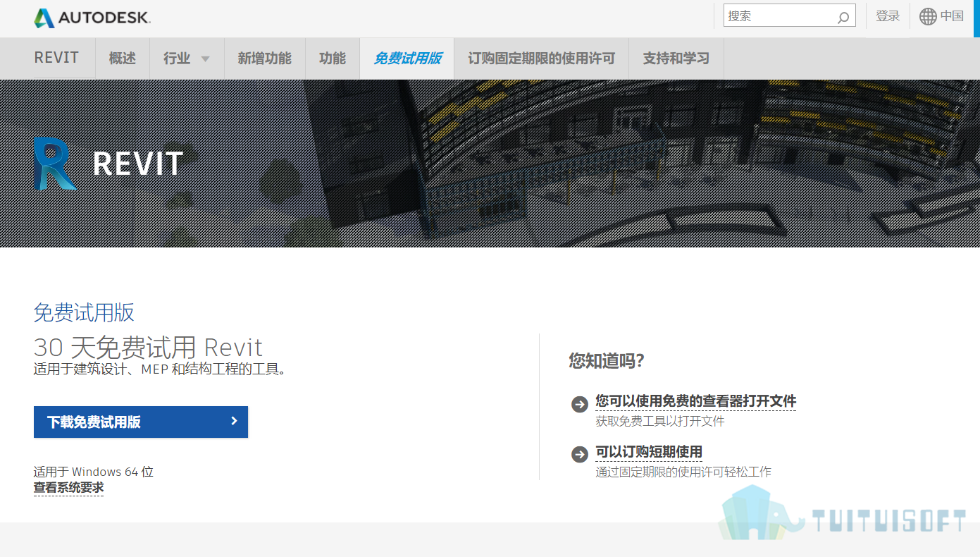Viewport: 980px width, 557px height.
Task: Open the 概述 tab
Action: pos(123,59)
